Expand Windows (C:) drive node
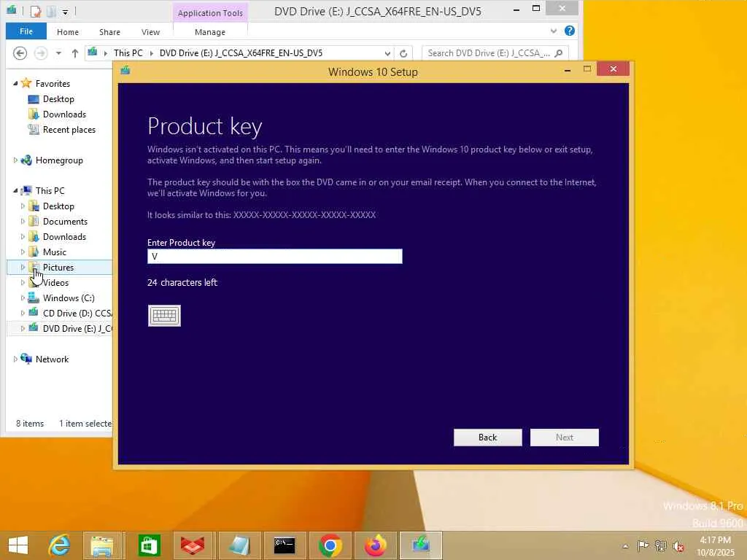The image size is (747, 560). [x=23, y=298]
